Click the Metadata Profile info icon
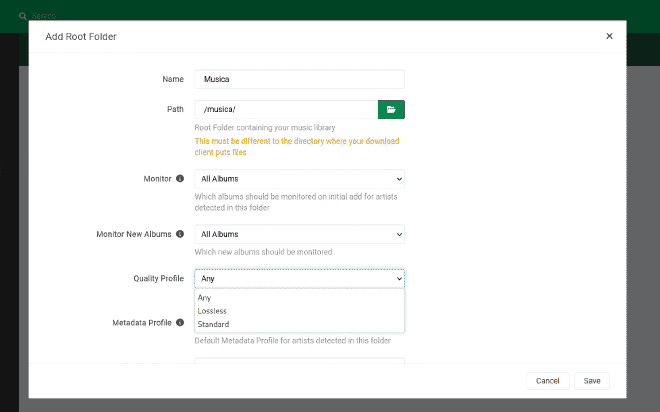This screenshot has height=412, width=660. coord(180,322)
